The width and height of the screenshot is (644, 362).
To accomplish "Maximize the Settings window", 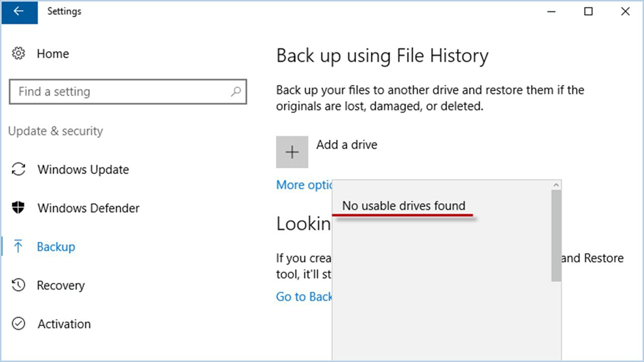I will click(x=589, y=11).
